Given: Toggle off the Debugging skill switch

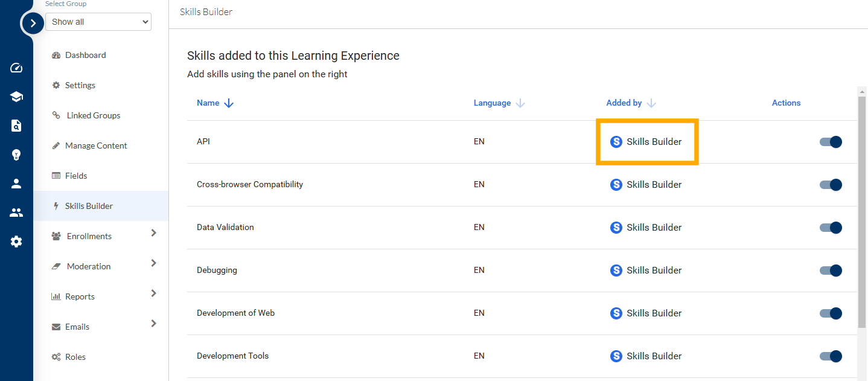Looking at the screenshot, I should coord(831,271).
